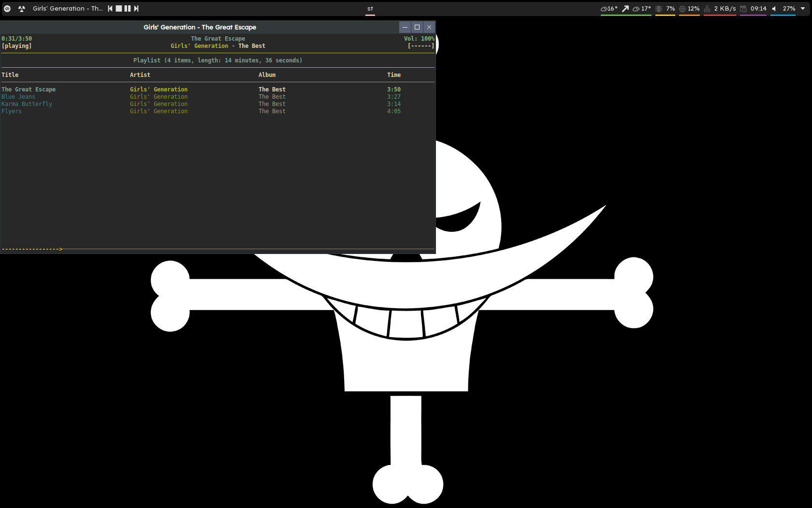Select the 'Flyers' track row
Screen dimensions: 812x508
pos(217,111)
